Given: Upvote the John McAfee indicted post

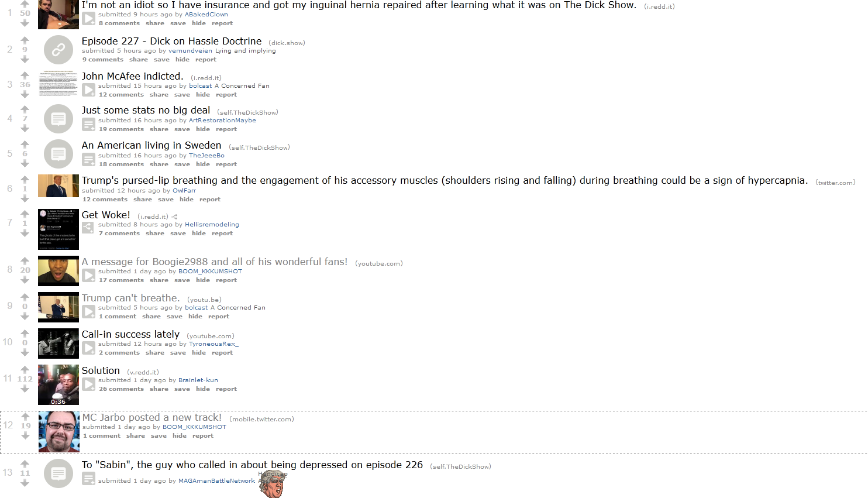Looking at the screenshot, I should [x=25, y=75].
